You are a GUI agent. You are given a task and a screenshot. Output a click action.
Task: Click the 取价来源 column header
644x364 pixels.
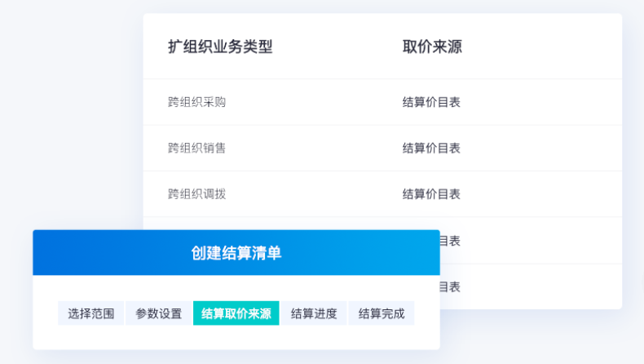click(x=432, y=47)
